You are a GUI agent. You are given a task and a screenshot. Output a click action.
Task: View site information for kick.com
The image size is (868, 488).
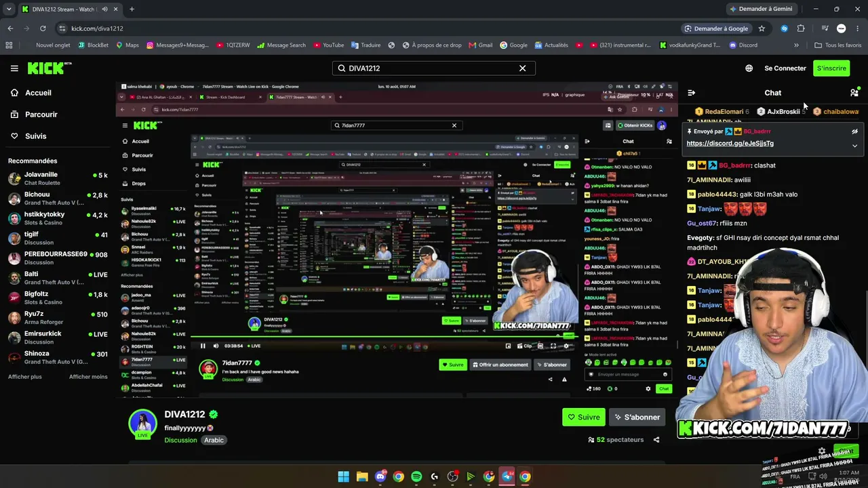click(62, 28)
